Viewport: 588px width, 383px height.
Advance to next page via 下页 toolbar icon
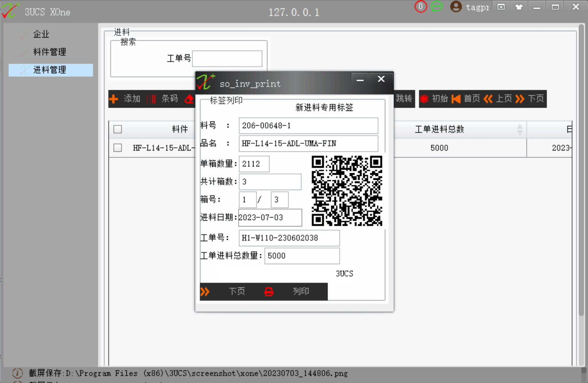pyautogui.click(x=520, y=98)
